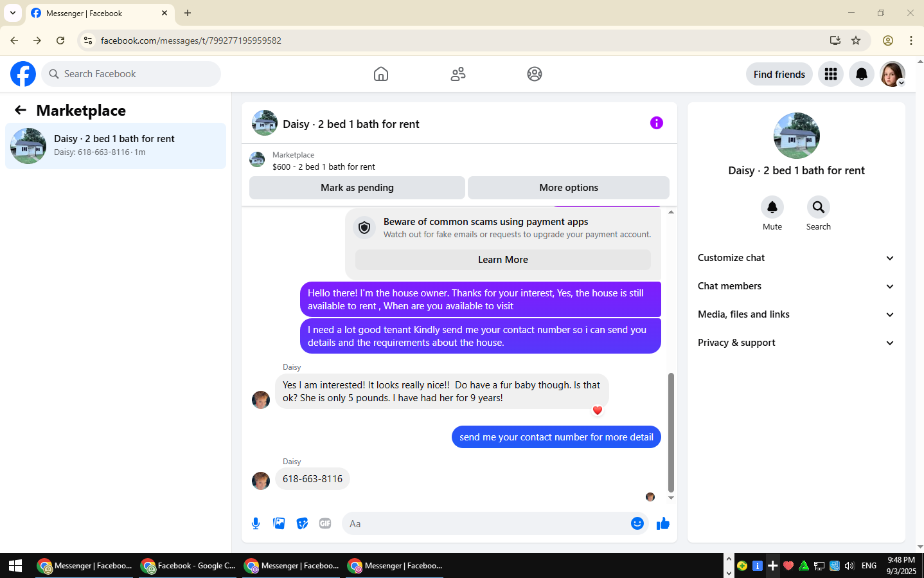Image resolution: width=924 pixels, height=578 pixels.
Task: Click the heart reaction on Daisy's message
Action: click(x=598, y=410)
